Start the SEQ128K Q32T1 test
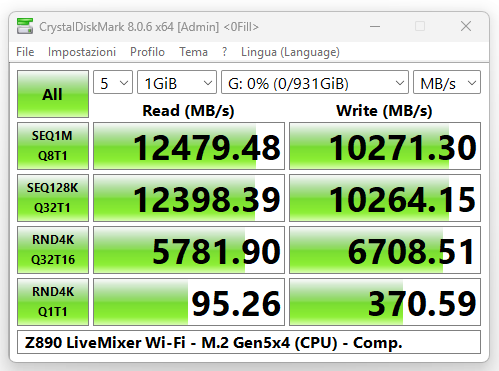 [x=53, y=198]
